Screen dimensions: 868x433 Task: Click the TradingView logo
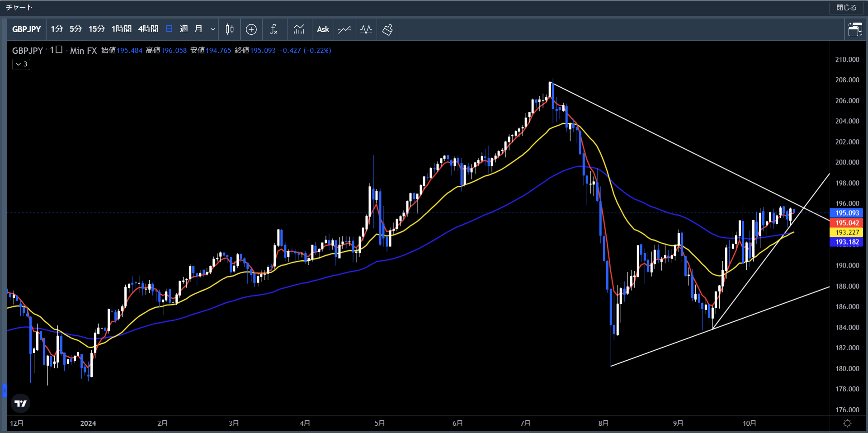(x=20, y=403)
